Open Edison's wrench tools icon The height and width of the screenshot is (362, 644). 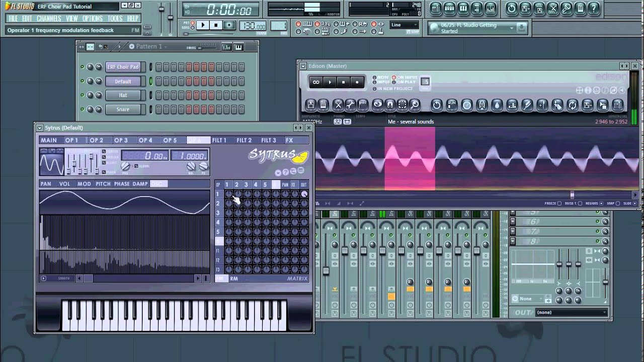click(x=350, y=105)
